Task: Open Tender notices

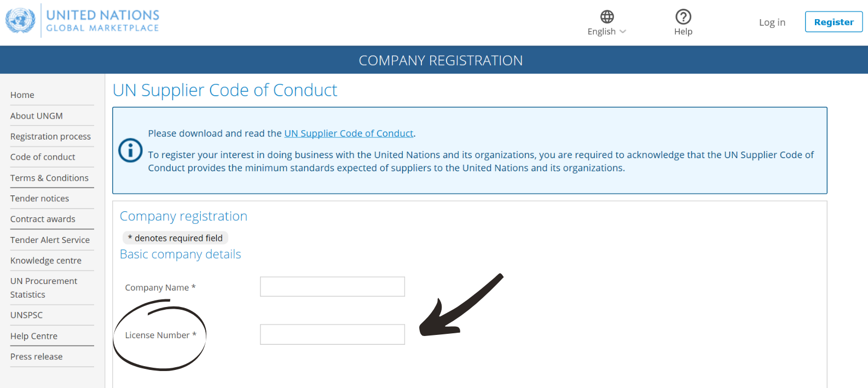Action: click(x=39, y=198)
